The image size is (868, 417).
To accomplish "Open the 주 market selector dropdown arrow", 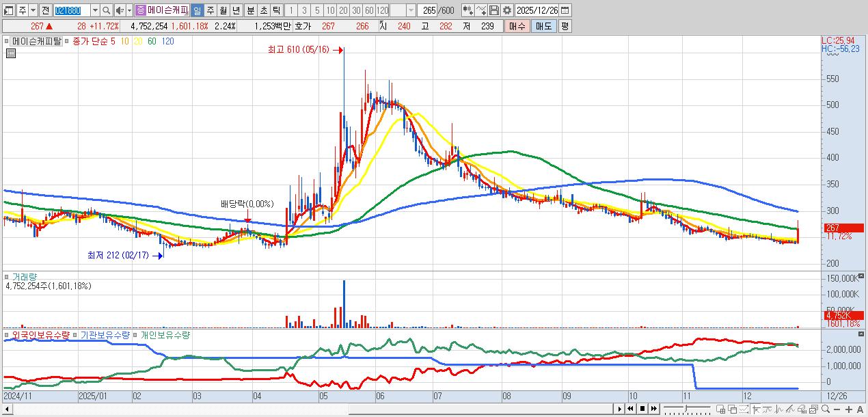I will click(33, 10).
